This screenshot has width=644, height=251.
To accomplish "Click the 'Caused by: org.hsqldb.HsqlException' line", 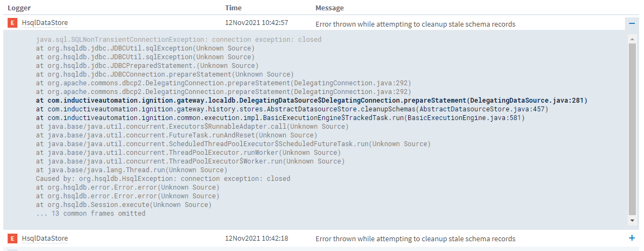I will (x=163, y=179).
